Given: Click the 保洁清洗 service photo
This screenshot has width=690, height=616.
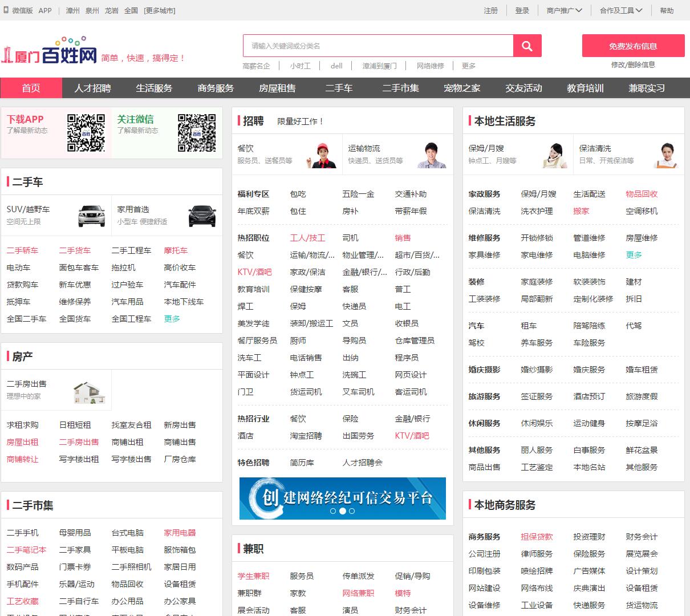Looking at the screenshot, I should pos(665,155).
